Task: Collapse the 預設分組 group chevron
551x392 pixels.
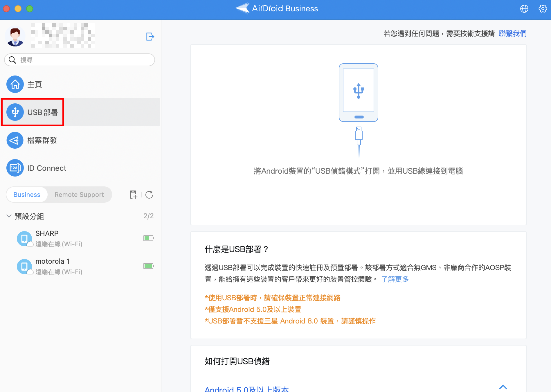Action: [9, 216]
